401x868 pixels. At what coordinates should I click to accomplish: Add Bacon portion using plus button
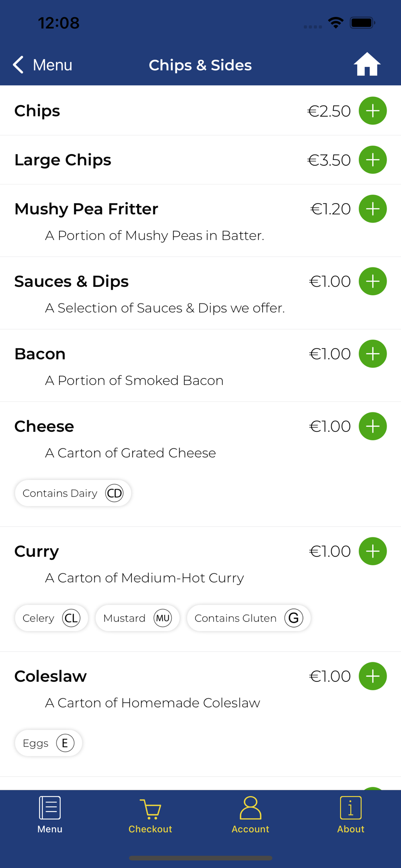(x=372, y=354)
